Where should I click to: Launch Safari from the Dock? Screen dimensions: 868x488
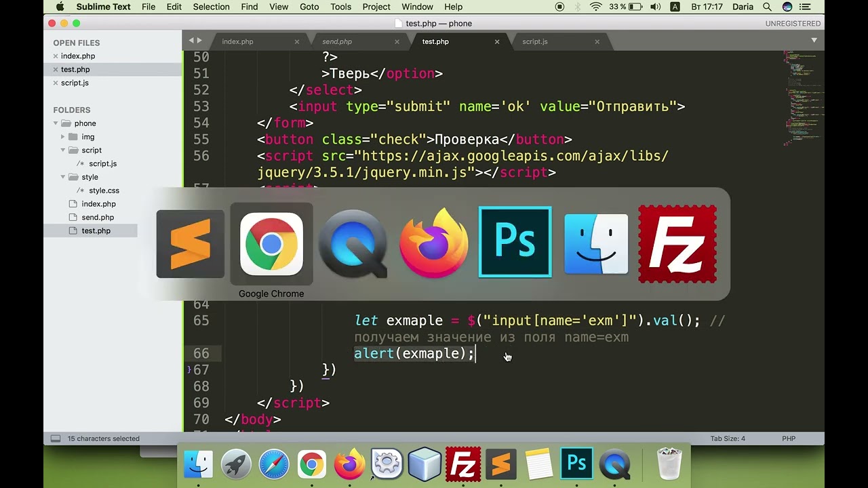click(x=274, y=465)
